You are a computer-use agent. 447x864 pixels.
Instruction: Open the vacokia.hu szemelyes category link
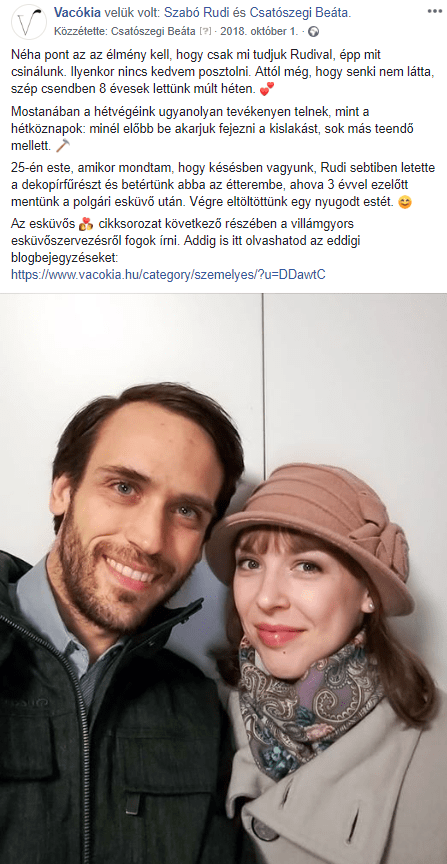(168, 274)
